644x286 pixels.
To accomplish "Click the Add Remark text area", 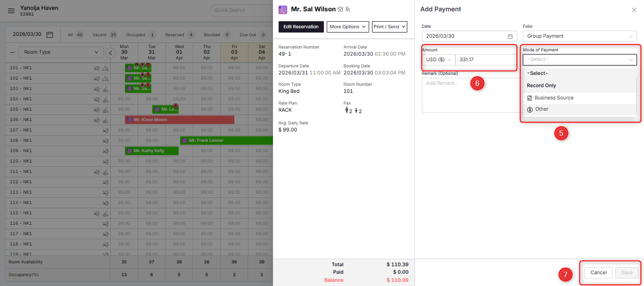I will pyautogui.click(x=471, y=95).
